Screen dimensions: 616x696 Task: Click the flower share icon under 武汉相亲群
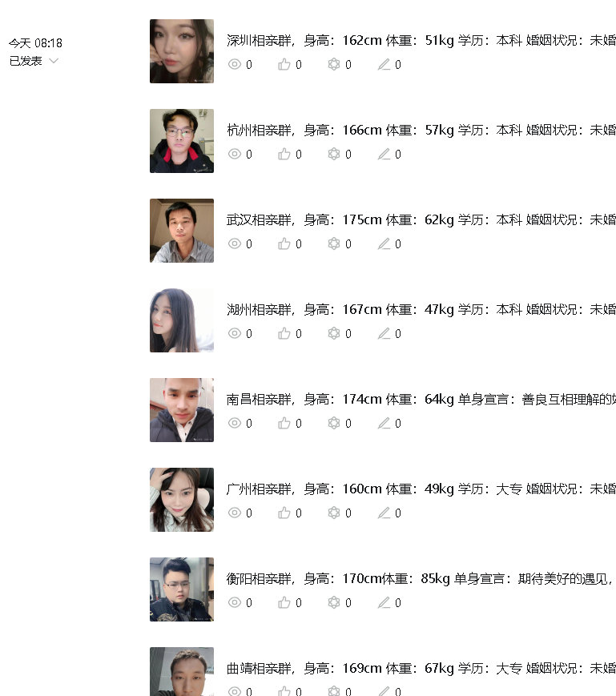click(x=334, y=243)
